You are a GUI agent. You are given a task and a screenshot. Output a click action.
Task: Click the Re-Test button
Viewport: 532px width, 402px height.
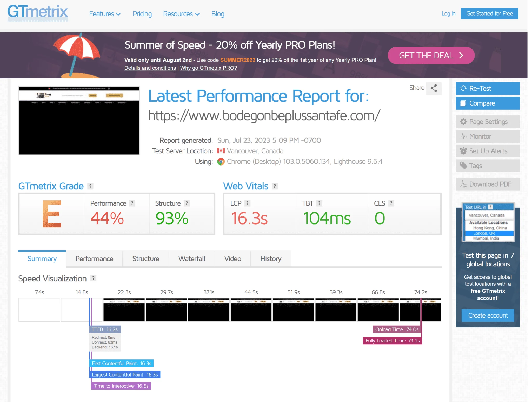click(x=488, y=88)
